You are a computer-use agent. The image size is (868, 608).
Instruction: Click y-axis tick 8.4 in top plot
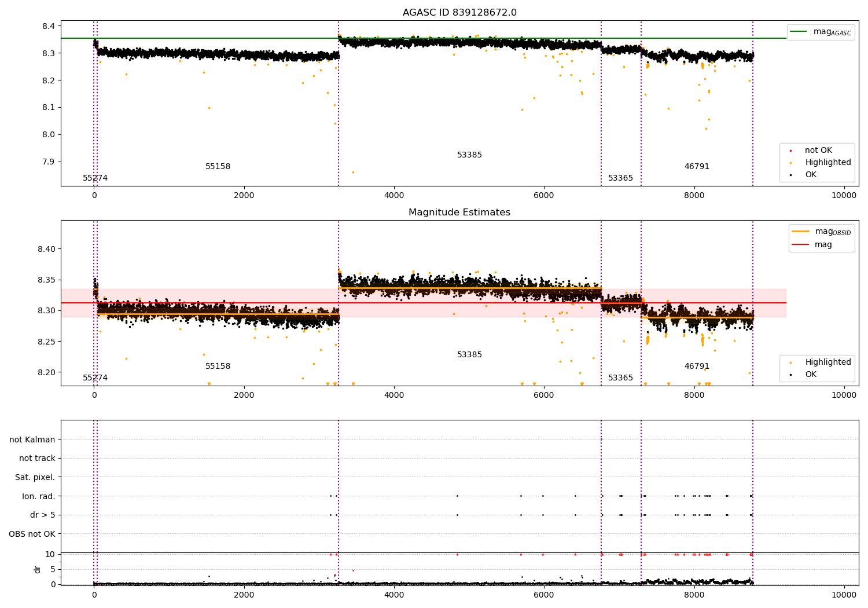point(49,27)
